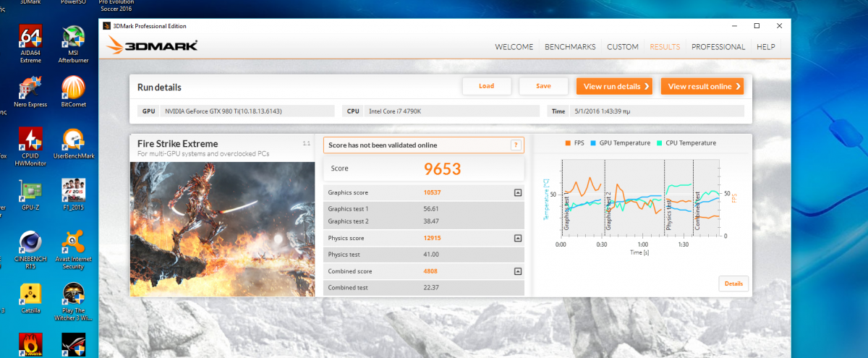868x358 pixels.
Task: Click the Graphics score value 10537
Action: (x=433, y=193)
